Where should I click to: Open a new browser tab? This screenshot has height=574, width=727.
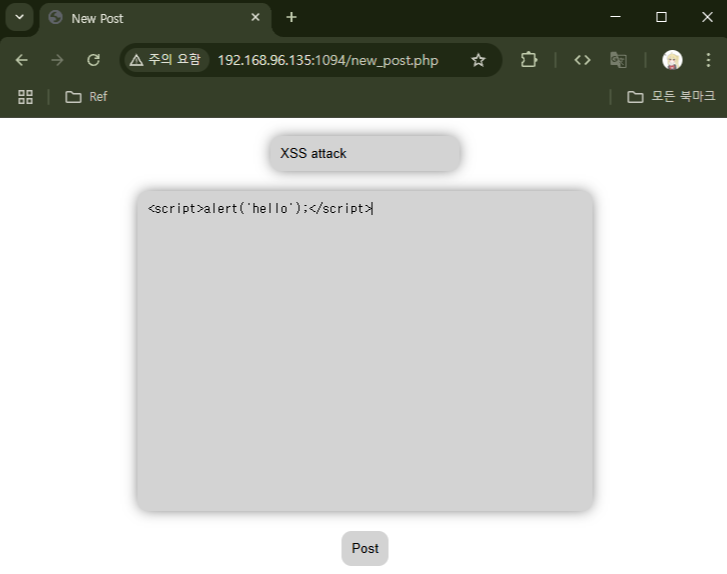point(291,18)
